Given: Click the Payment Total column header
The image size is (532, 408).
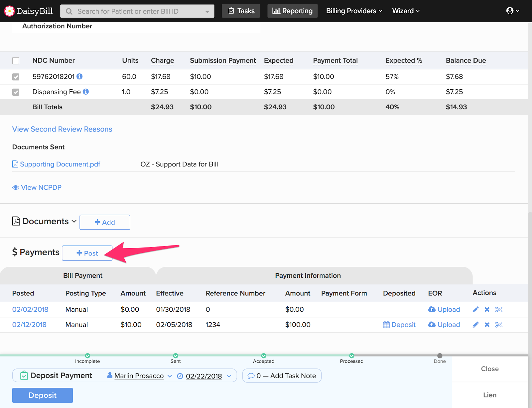Looking at the screenshot, I should (335, 60).
